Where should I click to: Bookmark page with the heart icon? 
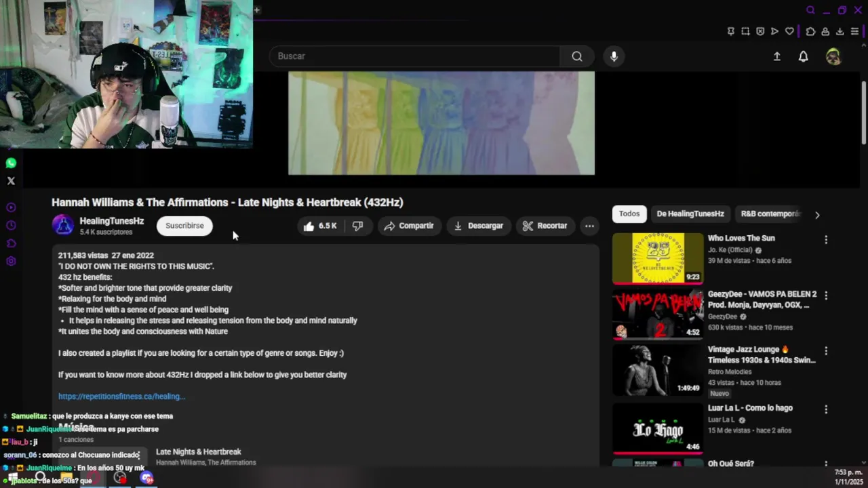coord(789,31)
